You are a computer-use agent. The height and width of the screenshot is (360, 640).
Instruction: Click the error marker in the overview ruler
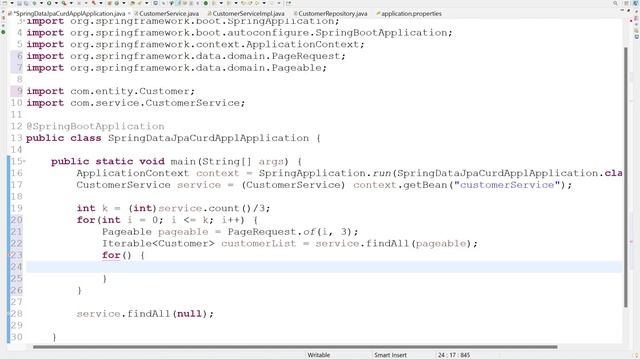(631, 242)
